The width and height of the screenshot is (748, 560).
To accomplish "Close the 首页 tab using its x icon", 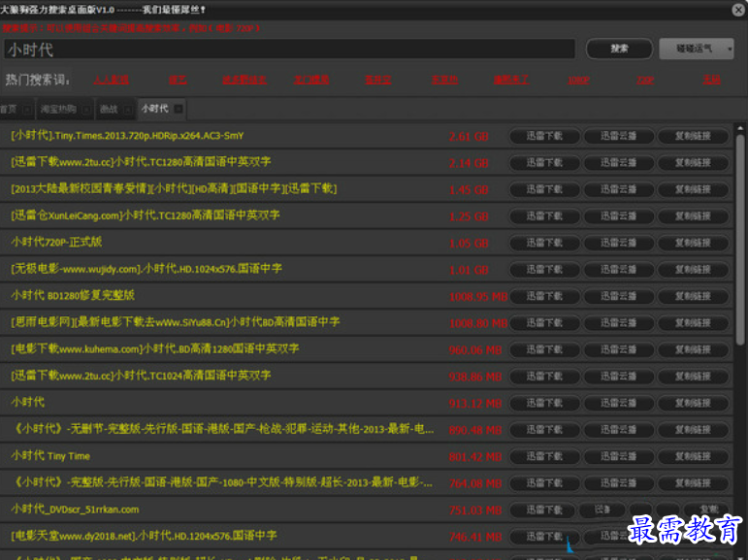I will (27, 110).
